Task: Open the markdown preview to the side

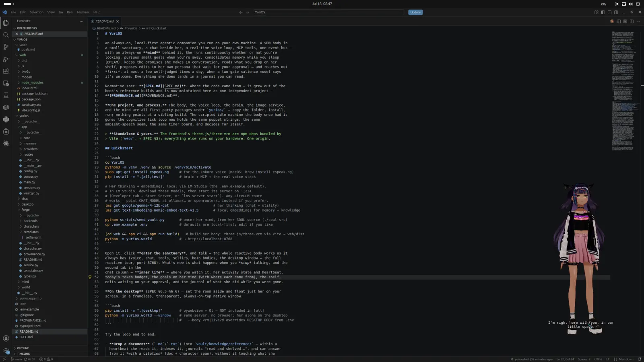Action: [619, 21]
